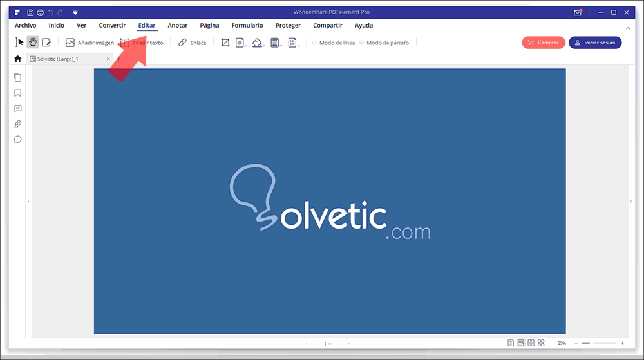Select the Modo de línea option
This screenshot has width=644, height=360.
click(x=334, y=43)
